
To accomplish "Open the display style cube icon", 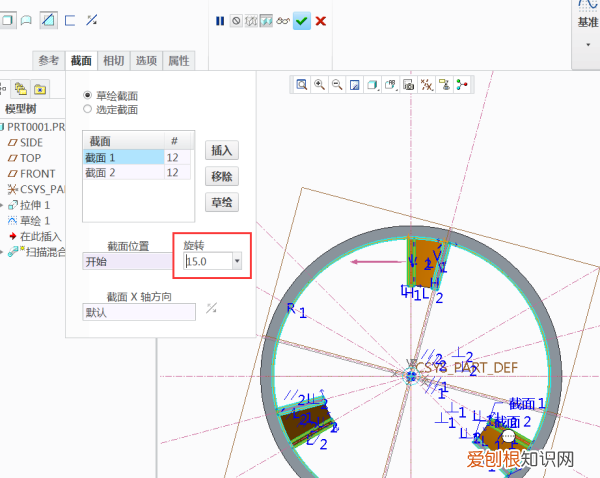I will (x=372, y=85).
